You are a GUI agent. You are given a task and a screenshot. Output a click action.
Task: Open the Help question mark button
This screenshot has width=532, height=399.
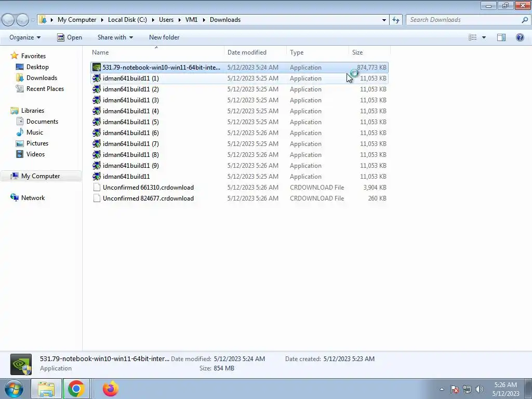pos(520,37)
